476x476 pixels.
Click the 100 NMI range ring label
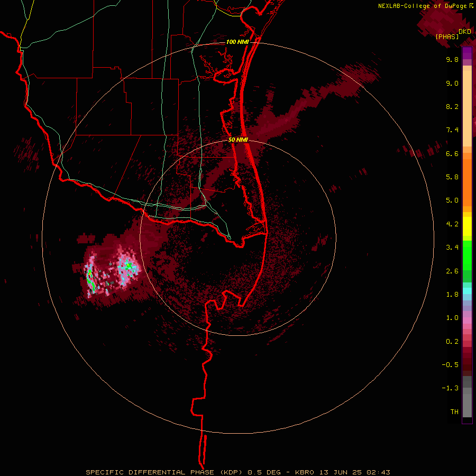(x=237, y=42)
